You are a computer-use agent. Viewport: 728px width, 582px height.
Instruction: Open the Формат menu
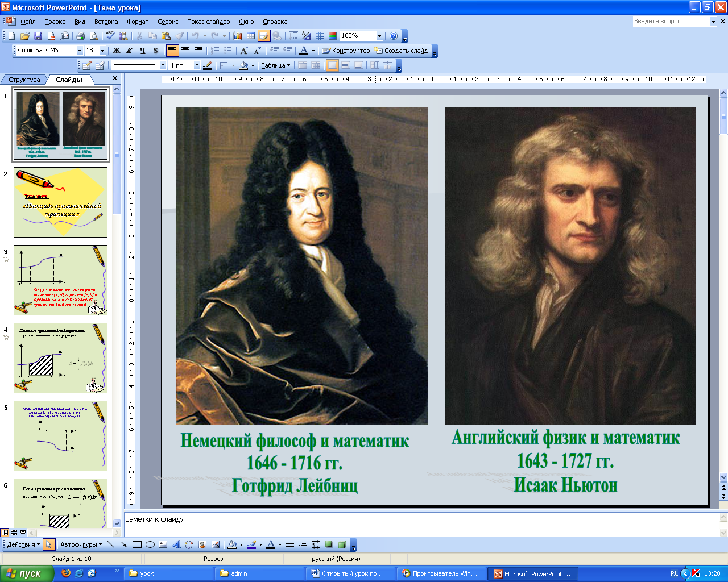coord(138,22)
